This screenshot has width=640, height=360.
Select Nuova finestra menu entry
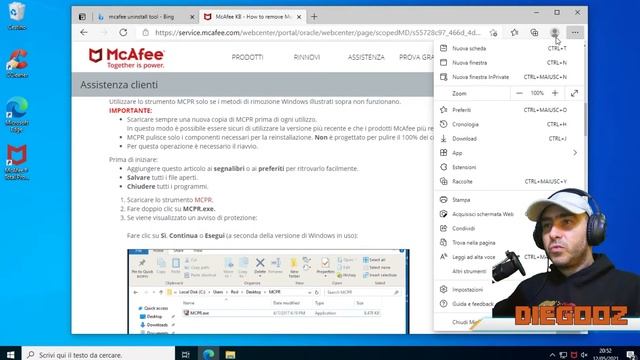[x=509, y=62]
